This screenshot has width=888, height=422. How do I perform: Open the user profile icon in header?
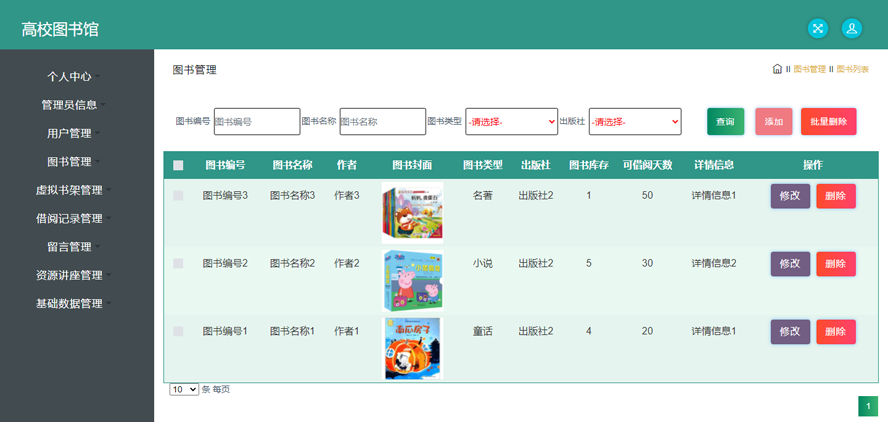852,28
